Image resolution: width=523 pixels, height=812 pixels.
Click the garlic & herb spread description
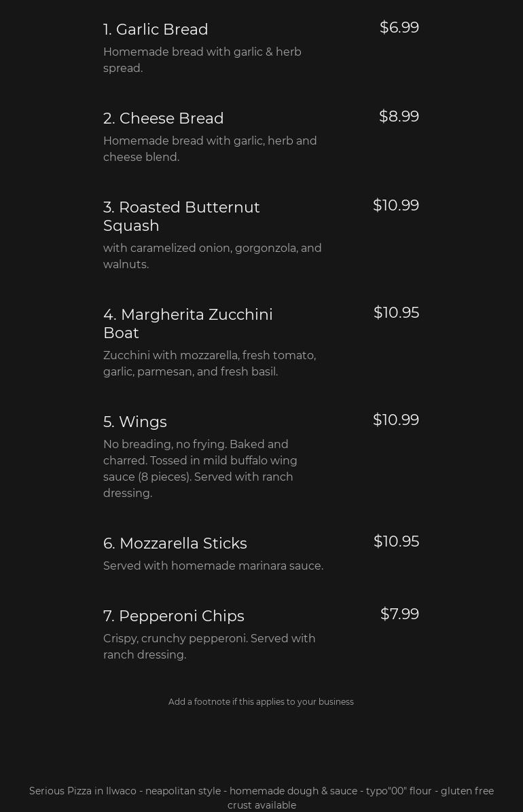(x=202, y=60)
